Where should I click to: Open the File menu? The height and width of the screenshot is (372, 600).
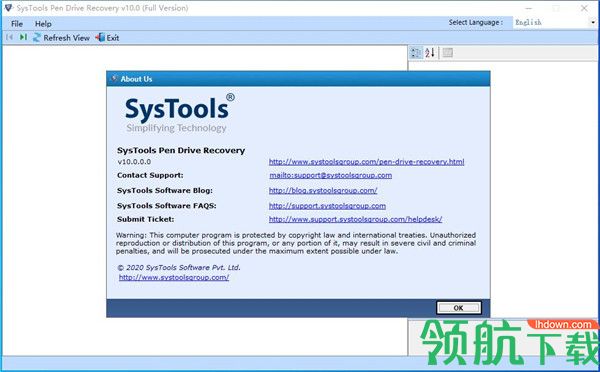tap(17, 24)
